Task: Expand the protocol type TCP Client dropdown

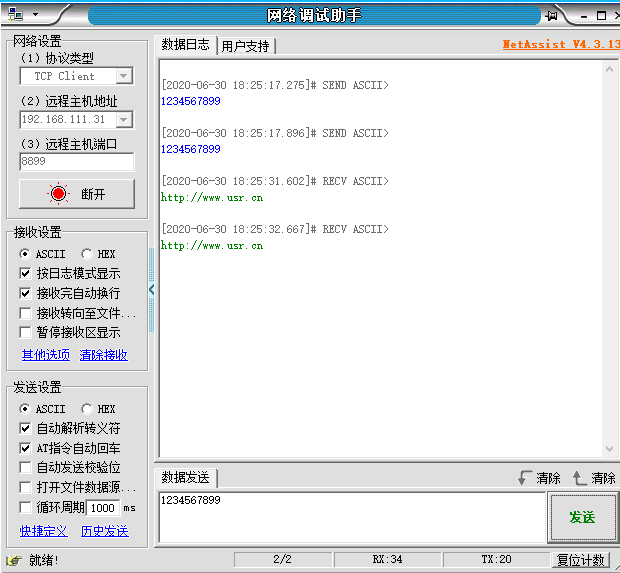Action: 124,76
